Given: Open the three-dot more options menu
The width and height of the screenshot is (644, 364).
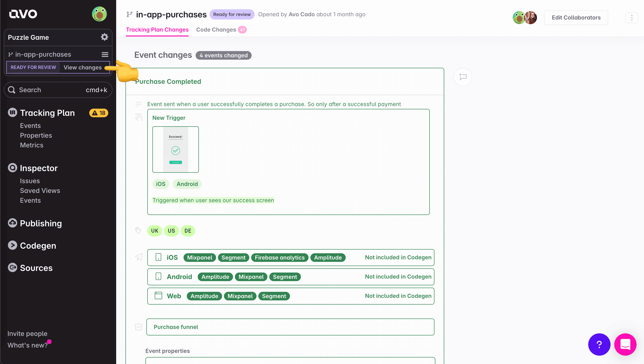Looking at the screenshot, I should (x=631, y=18).
